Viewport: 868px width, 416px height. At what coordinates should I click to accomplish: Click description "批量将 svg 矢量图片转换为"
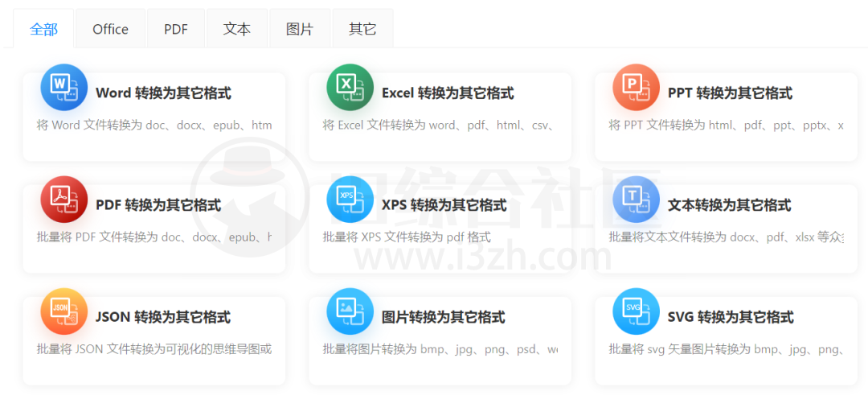pos(727,349)
